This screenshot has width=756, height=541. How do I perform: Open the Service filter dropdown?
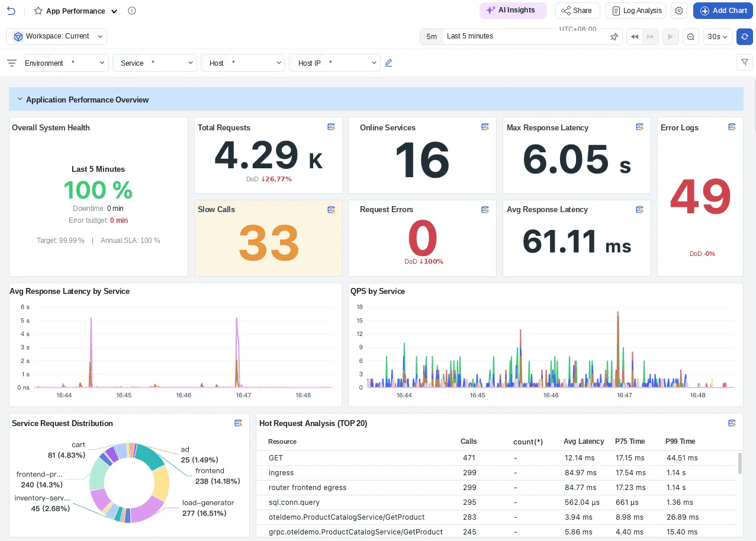coord(155,63)
